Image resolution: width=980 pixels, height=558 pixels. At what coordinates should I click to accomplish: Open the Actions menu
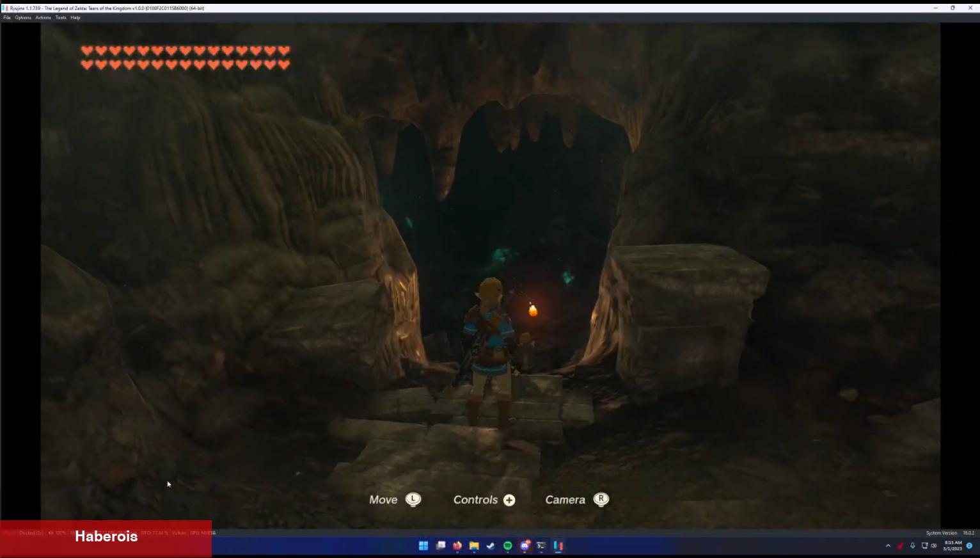pos(43,17)
